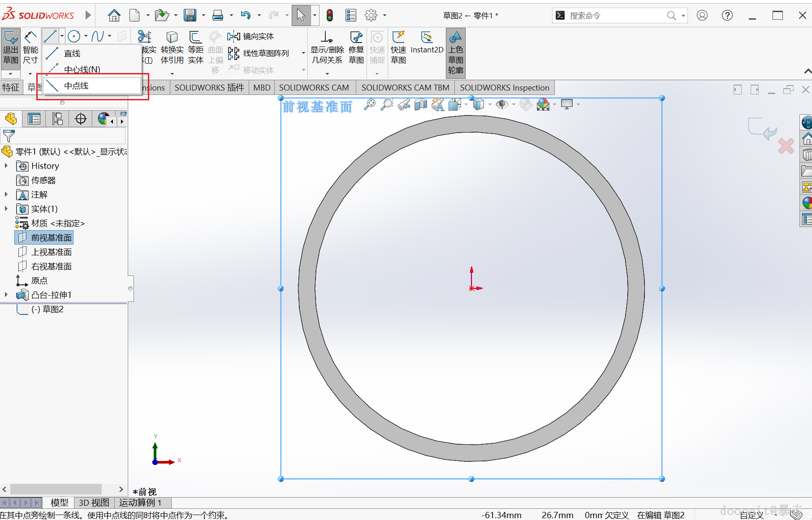Click the Rebuild traffic light icon
Image resolution: width=812 pixels, height=520 pixels.
tap(330, 16)
